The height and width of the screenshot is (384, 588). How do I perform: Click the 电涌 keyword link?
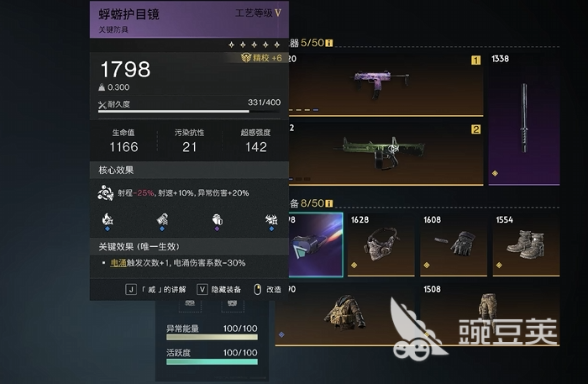[x=118, y=263]
